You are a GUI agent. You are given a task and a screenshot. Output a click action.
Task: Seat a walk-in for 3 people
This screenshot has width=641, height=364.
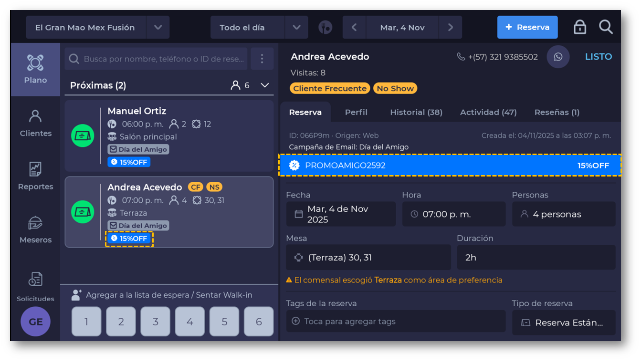point(155,322)
